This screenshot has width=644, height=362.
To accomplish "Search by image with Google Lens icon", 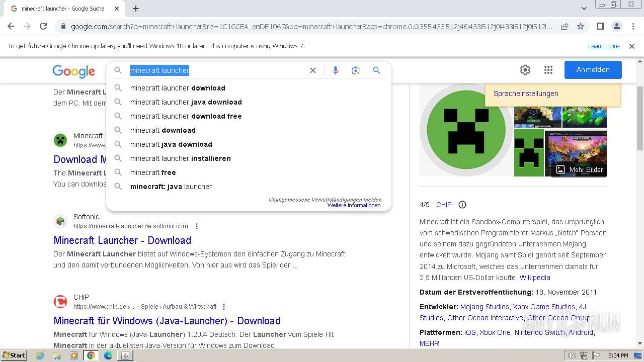I will tap(356, 70).
